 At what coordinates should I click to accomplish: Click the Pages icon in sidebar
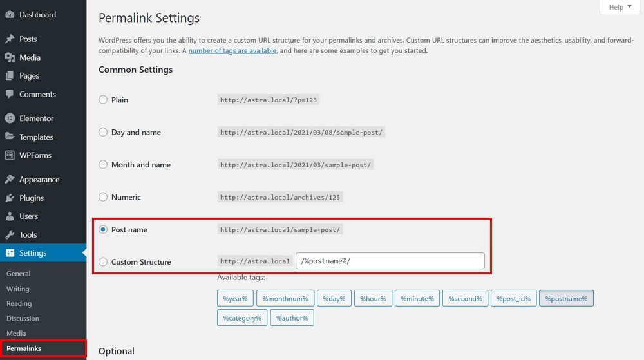(x=10, y=75)
